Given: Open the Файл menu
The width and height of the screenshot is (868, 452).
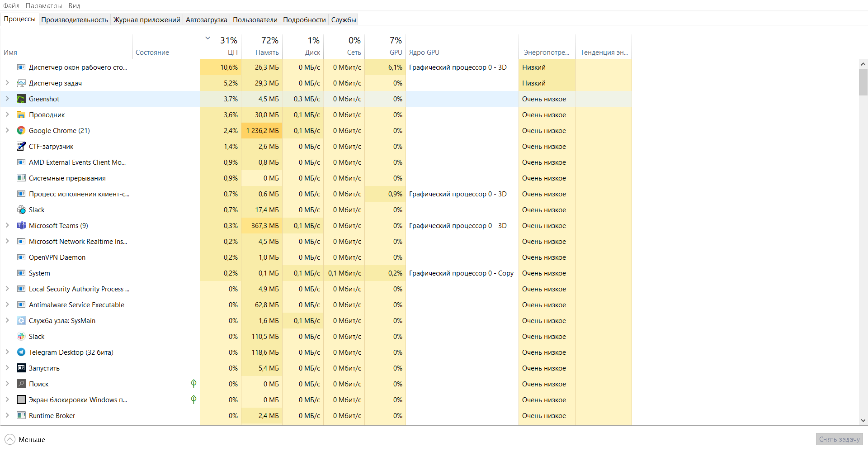Looking at the screenshot, I should click(x=11, y=6).
